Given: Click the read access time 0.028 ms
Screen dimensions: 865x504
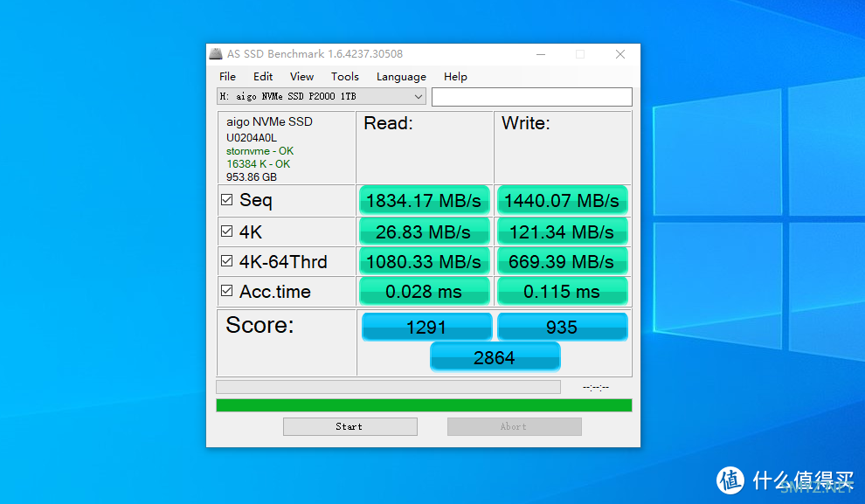Looking at the screenshot, I should point(424,291).
